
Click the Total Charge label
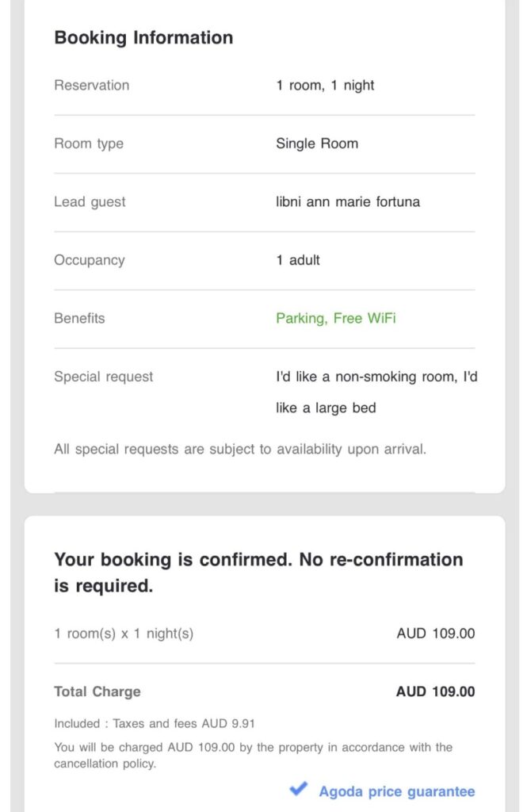pyautogui.click(x=97, y=691)
